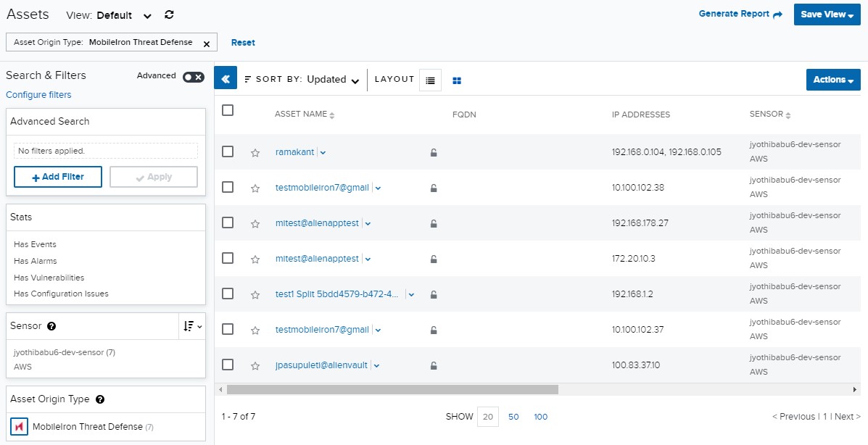Star the ramakant asset as favorite
Image resolution: width=868 pixels, height=445 pixels.
click(x=255, y=152)
